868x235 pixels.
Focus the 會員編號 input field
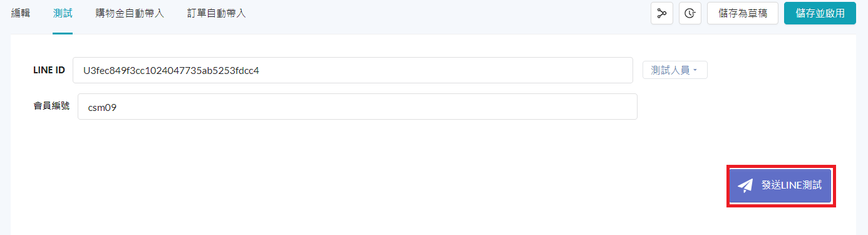tap(358, 107)
